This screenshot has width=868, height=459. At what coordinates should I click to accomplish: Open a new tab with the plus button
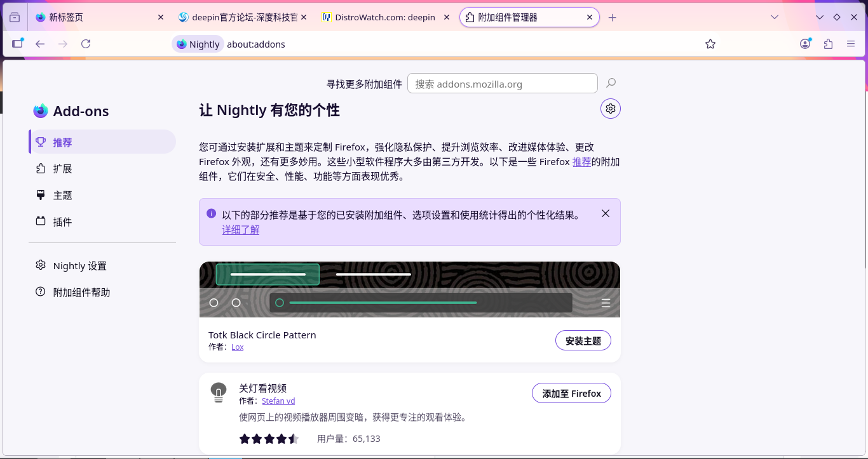[612, 18]
